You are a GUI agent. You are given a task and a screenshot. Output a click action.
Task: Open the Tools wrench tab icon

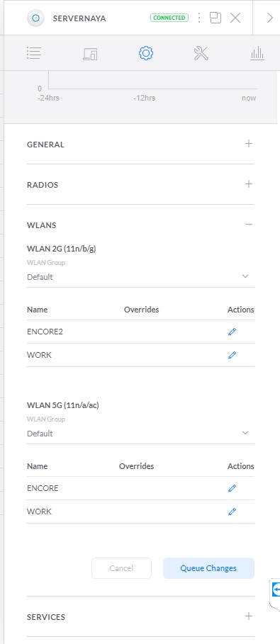pos(201,53)
